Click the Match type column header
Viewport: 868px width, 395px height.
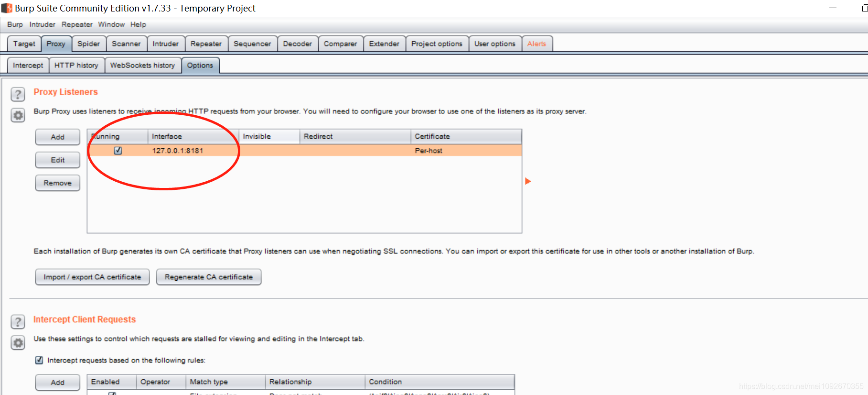(x=226, y=382)
